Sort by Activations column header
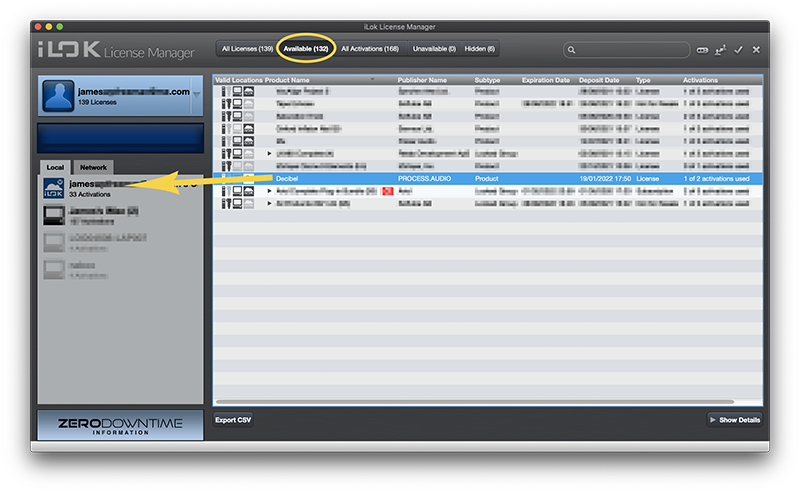Screen dimensions: 800x492 pyautogui.click(x=700, y=80)
